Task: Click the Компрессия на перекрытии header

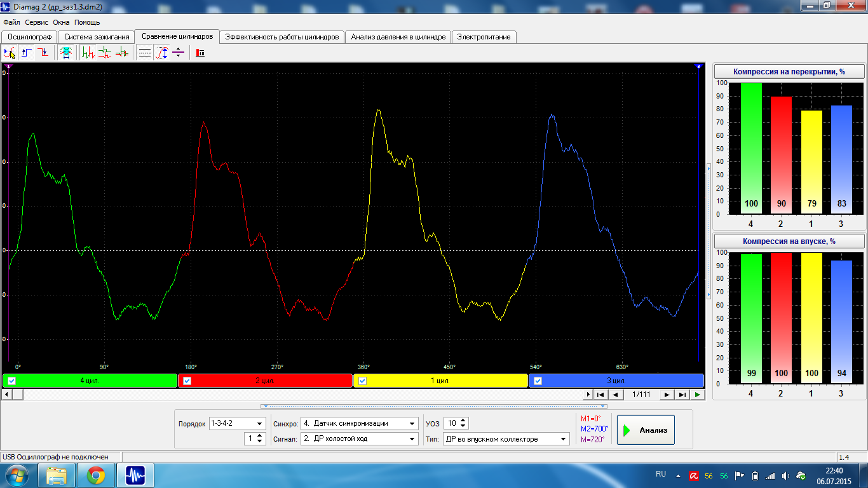Action: pos(789,72)
